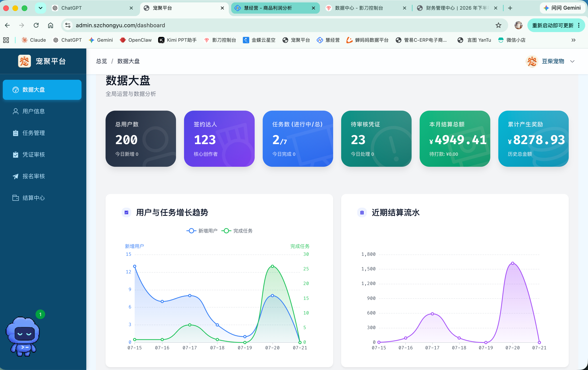The height and width of the screenshot is (370, 588).
Task: Click the site info icon in address bar
Action: (68, 25)
